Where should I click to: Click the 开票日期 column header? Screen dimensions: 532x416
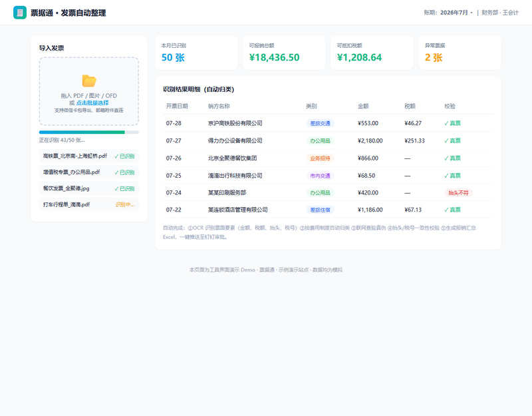(177, 106)
